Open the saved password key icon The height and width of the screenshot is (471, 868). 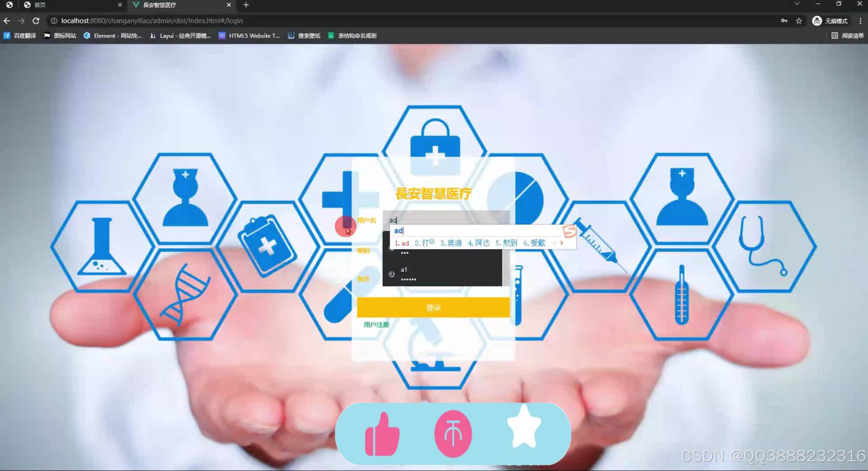click(x=784, y=21)
